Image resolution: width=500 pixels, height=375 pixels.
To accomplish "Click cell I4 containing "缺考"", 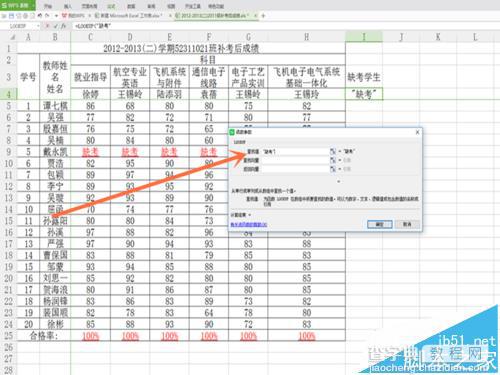I will pos(364,94).
